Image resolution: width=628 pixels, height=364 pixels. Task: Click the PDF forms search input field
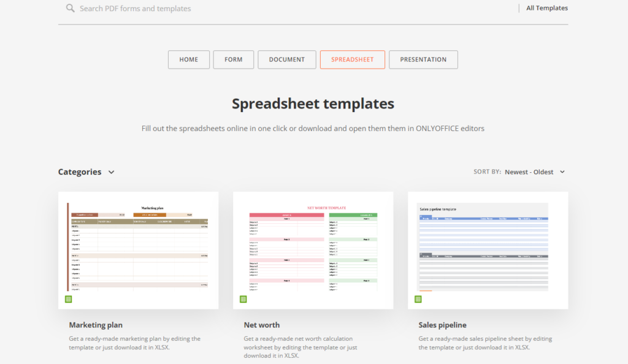pos(153,8)
